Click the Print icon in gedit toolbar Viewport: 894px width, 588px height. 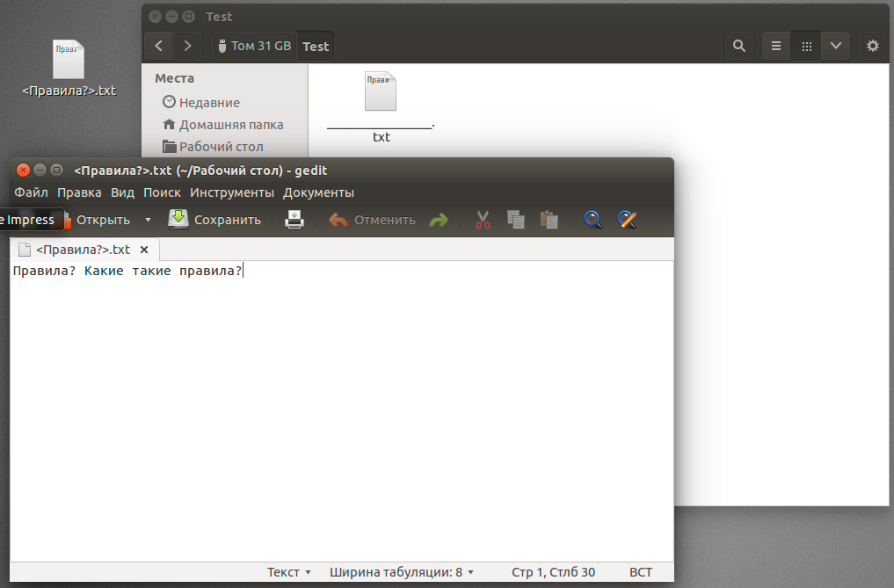[x=294, y=220]
